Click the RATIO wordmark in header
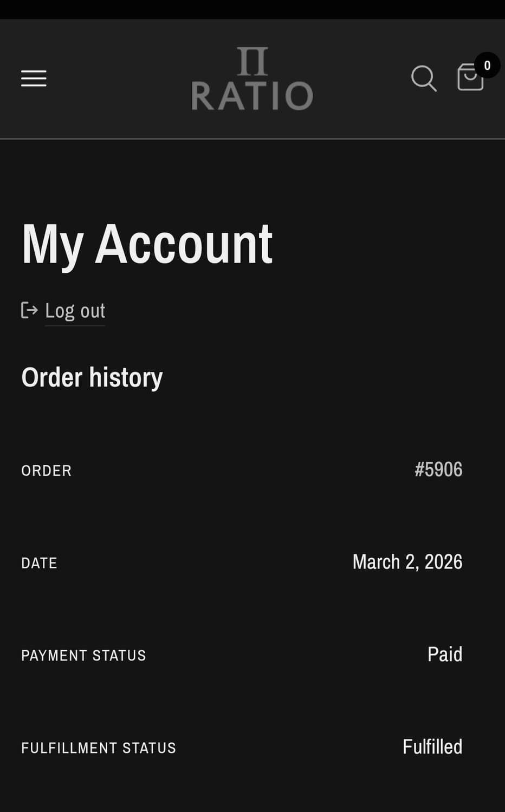The image size is (505, 812). pyautogui.click(x=252, y=96)
